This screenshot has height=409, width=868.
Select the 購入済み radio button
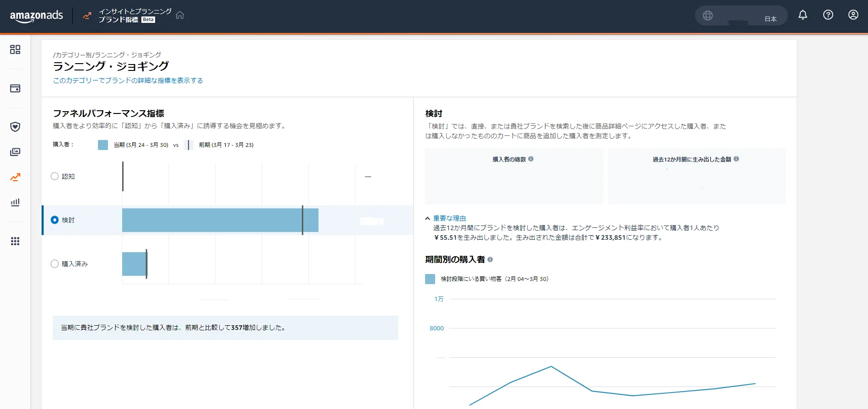54,264
